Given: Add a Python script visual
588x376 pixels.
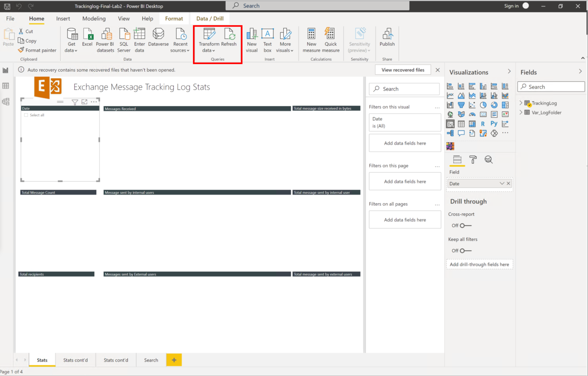Looking at the screenshot, I should [494, 124].
